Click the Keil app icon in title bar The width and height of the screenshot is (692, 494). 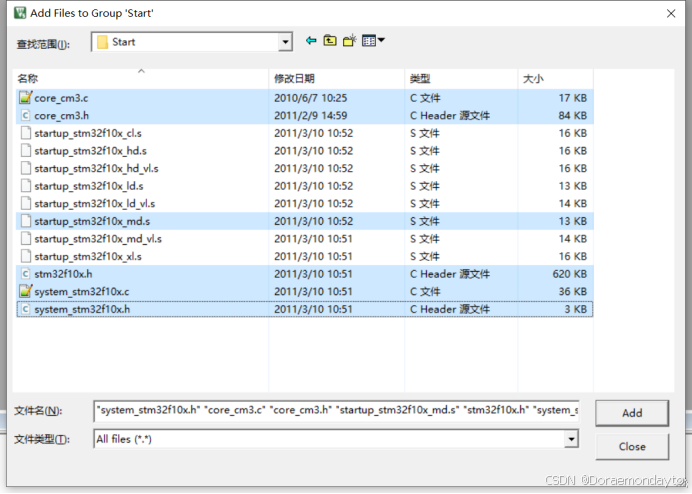[x=20, y=13]
